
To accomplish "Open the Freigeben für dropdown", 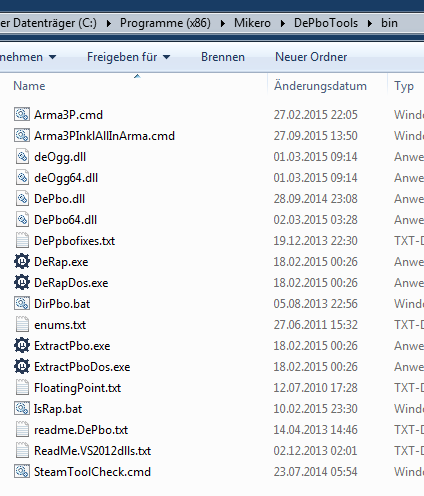I will pos(128,57).
